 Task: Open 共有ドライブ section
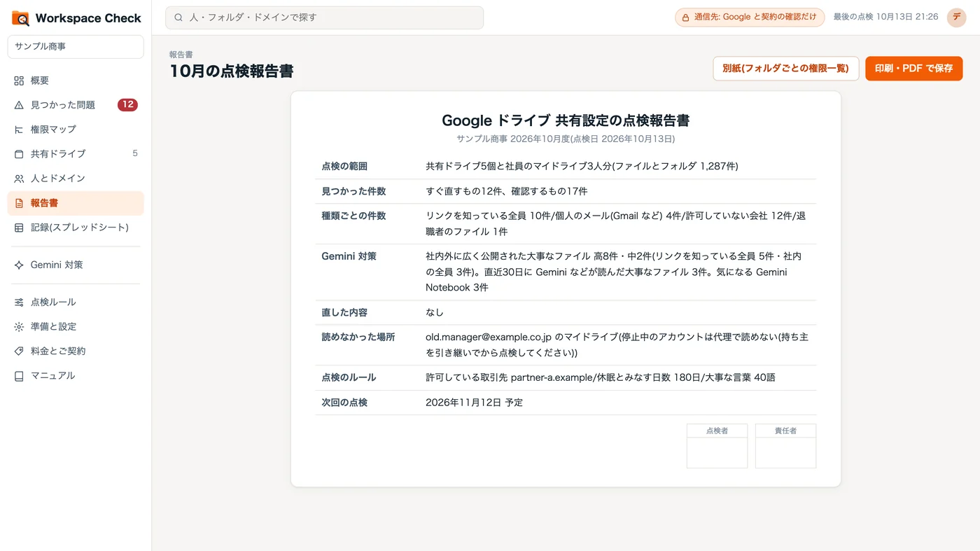pos(76,154)
